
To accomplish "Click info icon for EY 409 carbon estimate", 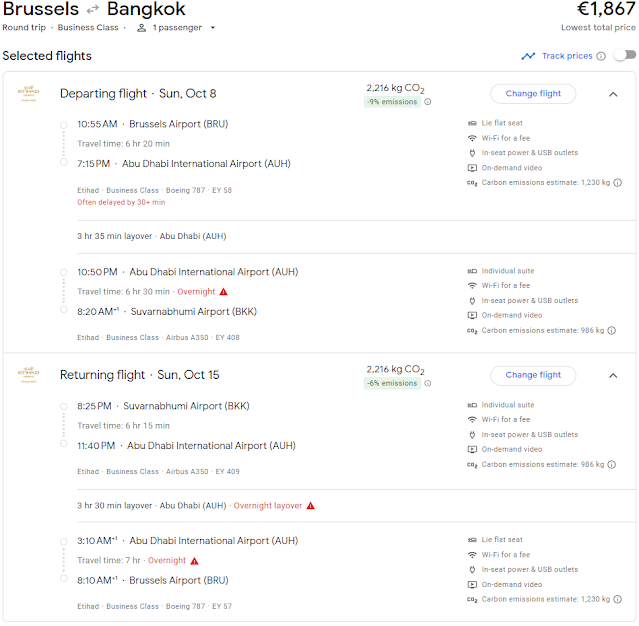I will [612, 465].
